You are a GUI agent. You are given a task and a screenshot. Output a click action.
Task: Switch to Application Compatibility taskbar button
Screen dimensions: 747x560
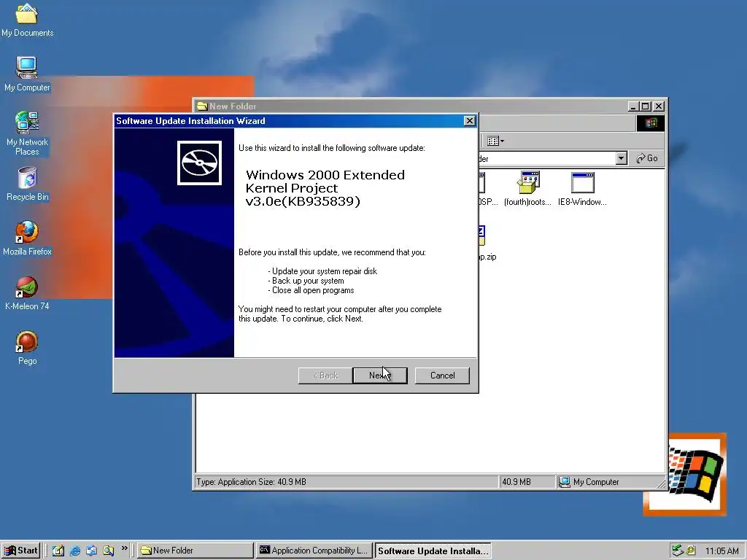pos(314,551)
